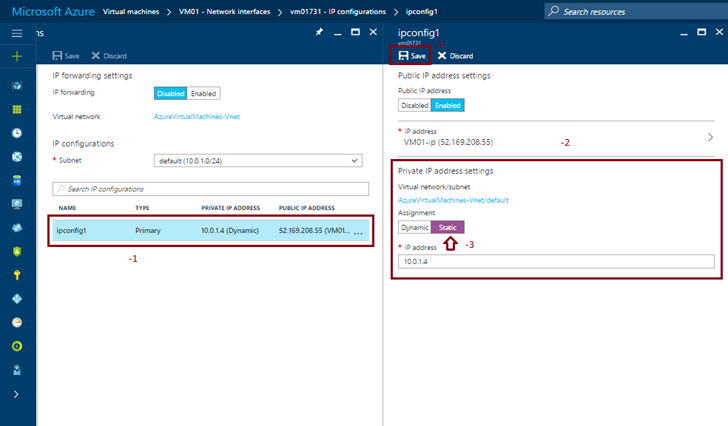Set IP forwarding to Enabled

203,93
